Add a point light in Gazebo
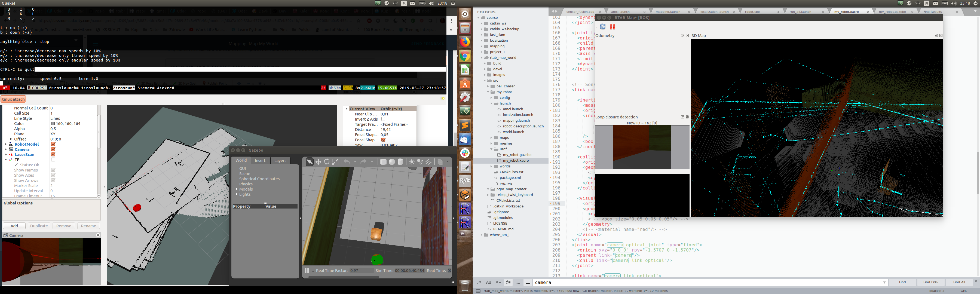980x294 pixels. [x=412, y=162]
